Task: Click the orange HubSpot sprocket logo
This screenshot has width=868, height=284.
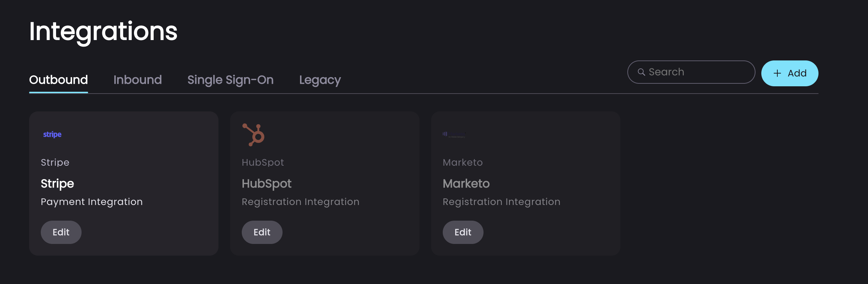Action: click(x=253, y=135)
